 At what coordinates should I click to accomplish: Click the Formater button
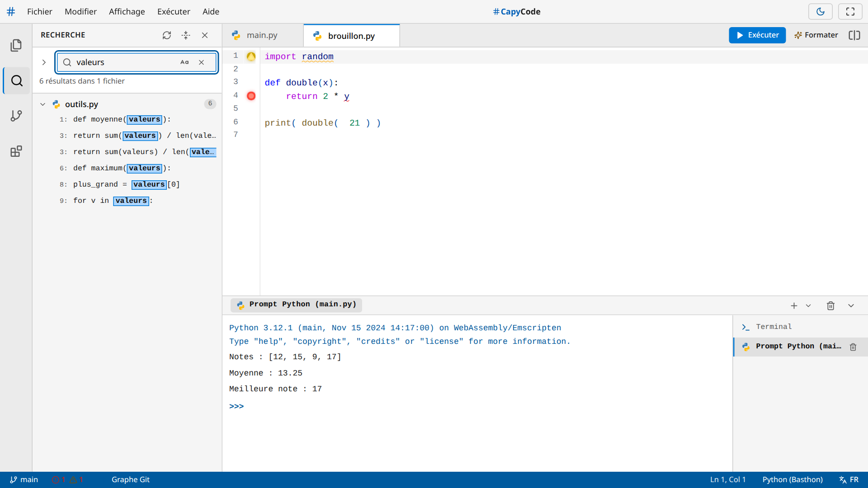816,35
